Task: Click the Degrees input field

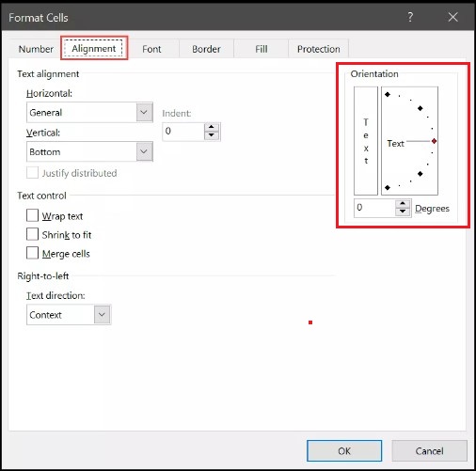Action: [x=374, y=208]
